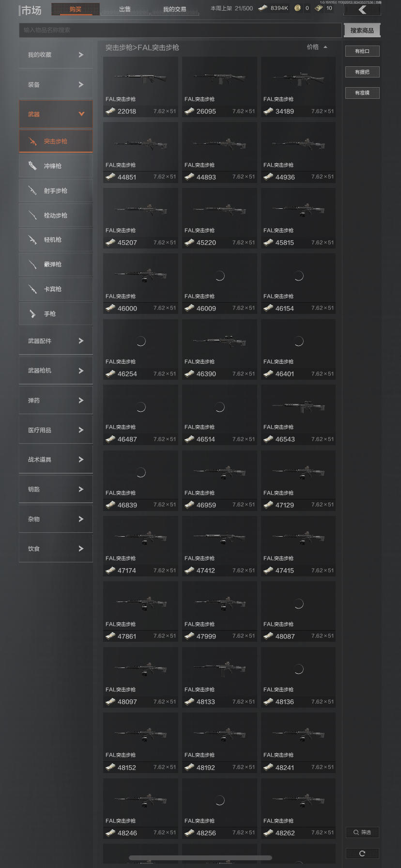The height and width of the screenshot is (868, 401).
Task: Expand the 武器配件 weapon attachments category
Action: point(56,341)
